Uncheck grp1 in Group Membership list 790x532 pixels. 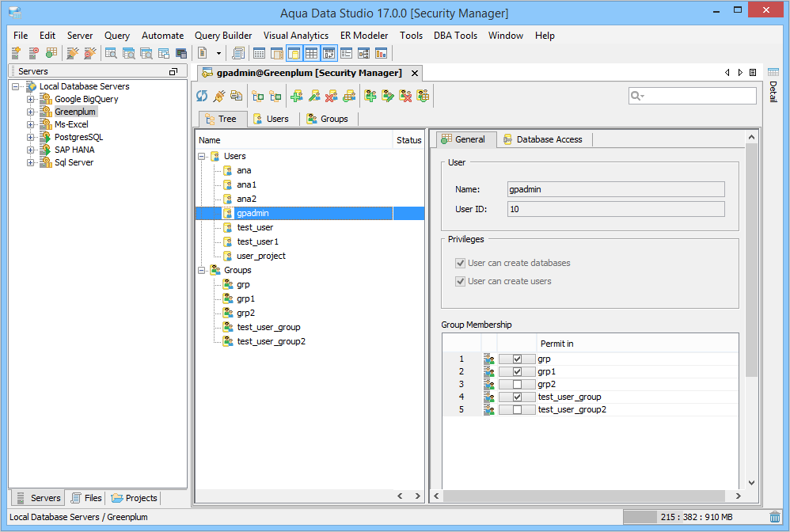pos(517,371)
